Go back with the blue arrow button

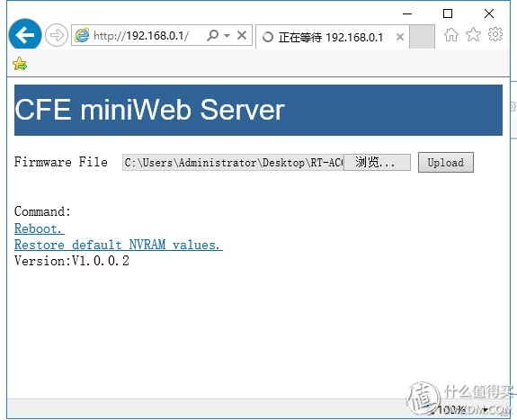click(x=25, y=35)
